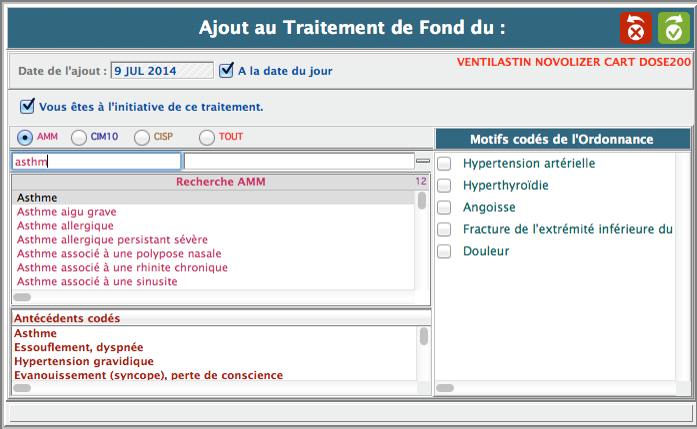697x429 pixels.
Task: Uncheck 'Vous êtes à l'initiative de ce traitement'
Action: (26, 105)
